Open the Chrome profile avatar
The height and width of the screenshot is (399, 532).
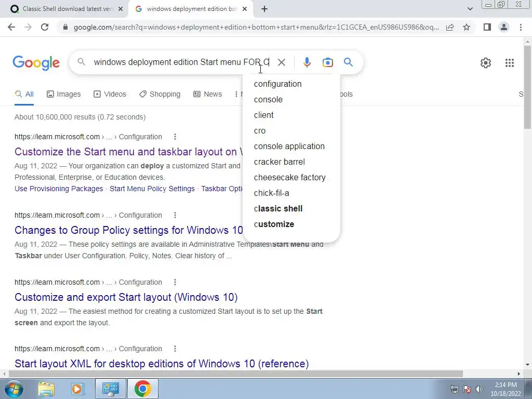[x=504, y=27]
